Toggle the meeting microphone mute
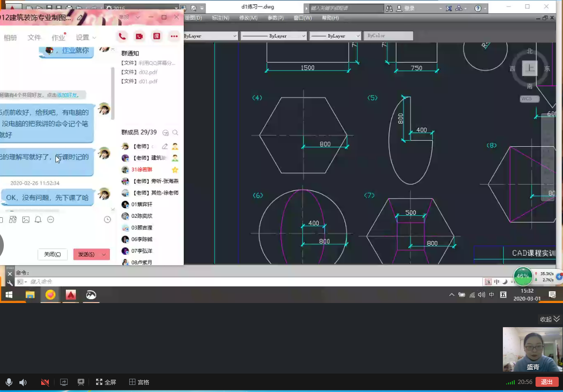563x392 pixels. point(9,382)
